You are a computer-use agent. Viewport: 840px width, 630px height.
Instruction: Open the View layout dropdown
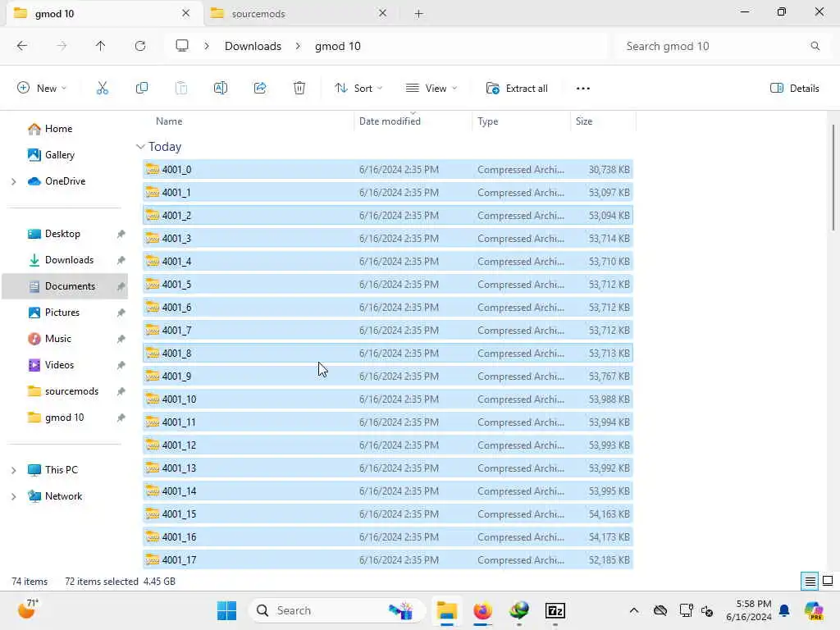(x=431, y=89)
